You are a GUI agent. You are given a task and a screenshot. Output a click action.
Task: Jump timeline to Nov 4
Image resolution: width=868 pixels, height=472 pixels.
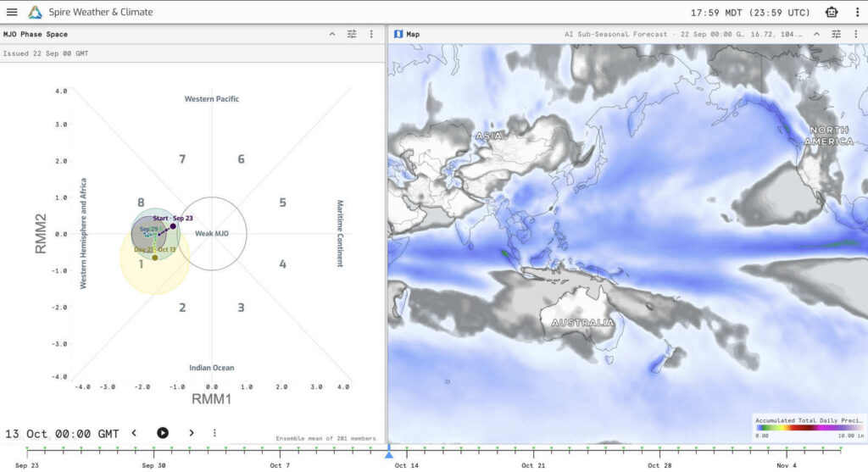click(x=786, y=465)
